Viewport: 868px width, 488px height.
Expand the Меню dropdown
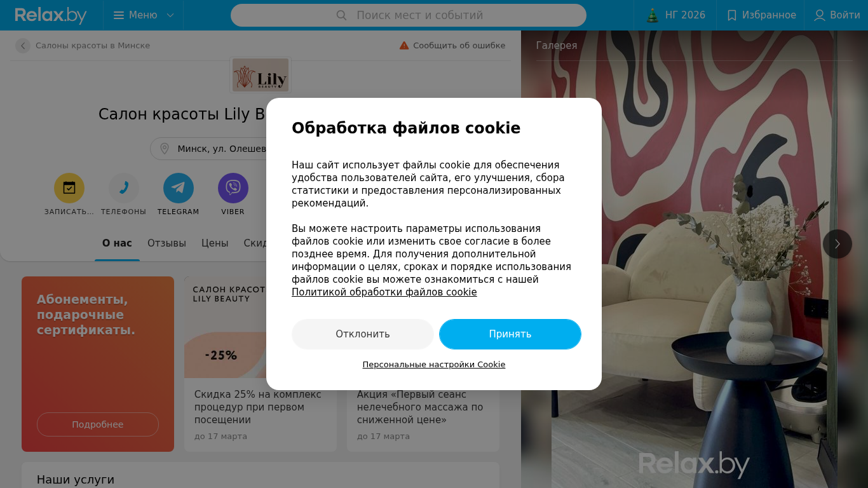(144, 15)
